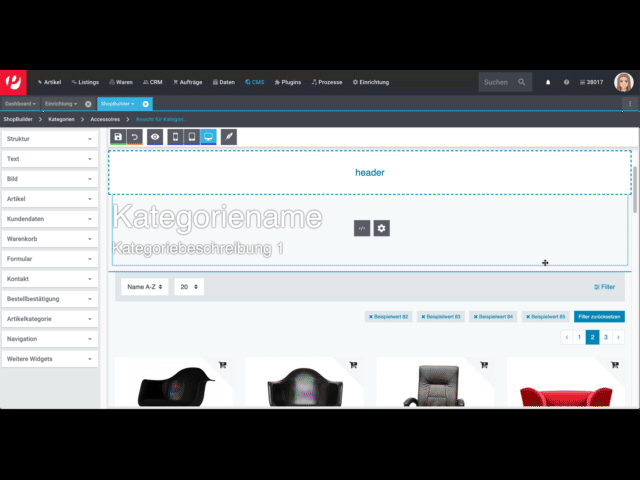Select the desktop monitor viewport

pyautogui.click(x=208, y=136)
